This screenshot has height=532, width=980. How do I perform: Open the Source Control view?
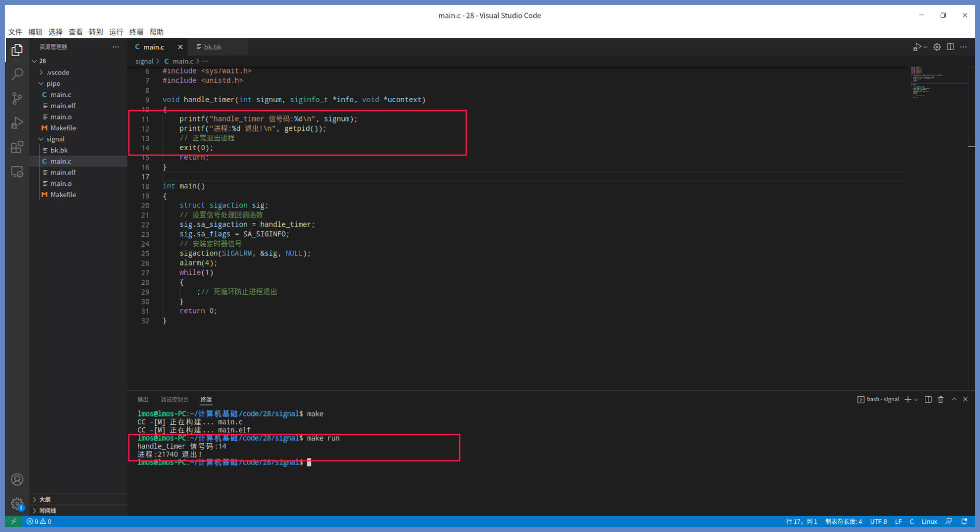(17, 99)
